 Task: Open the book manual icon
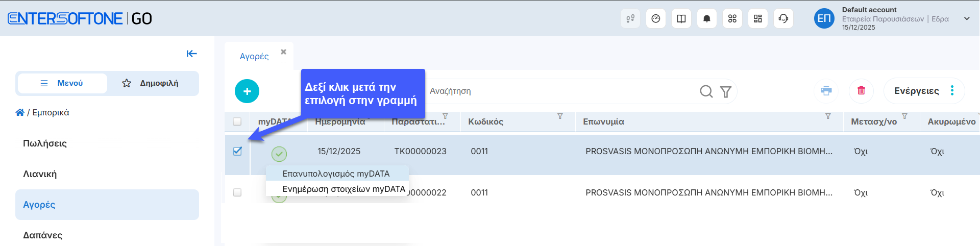pos(681,19)
